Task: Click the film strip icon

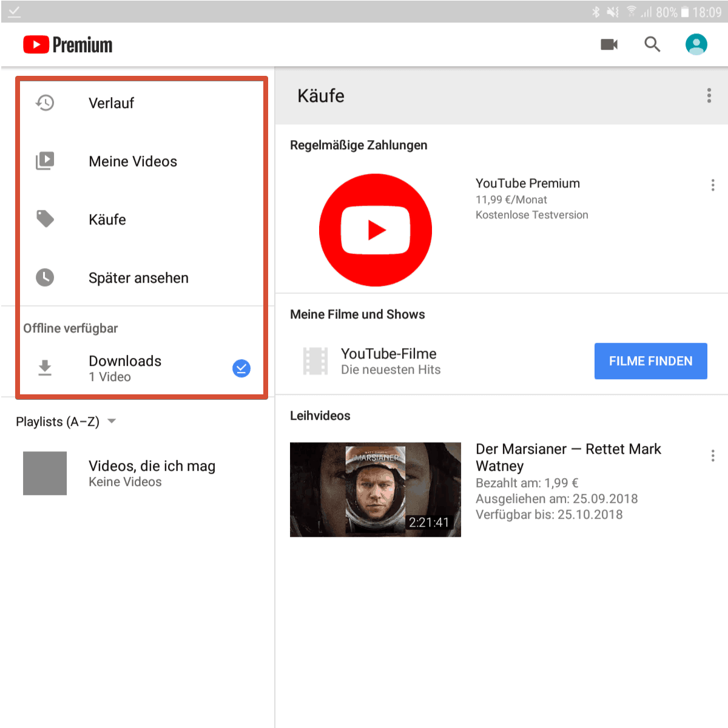Action: click(x=315, y=361)
